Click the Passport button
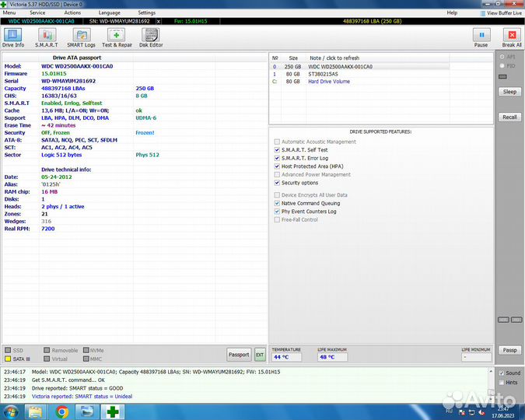 point(239,355)
